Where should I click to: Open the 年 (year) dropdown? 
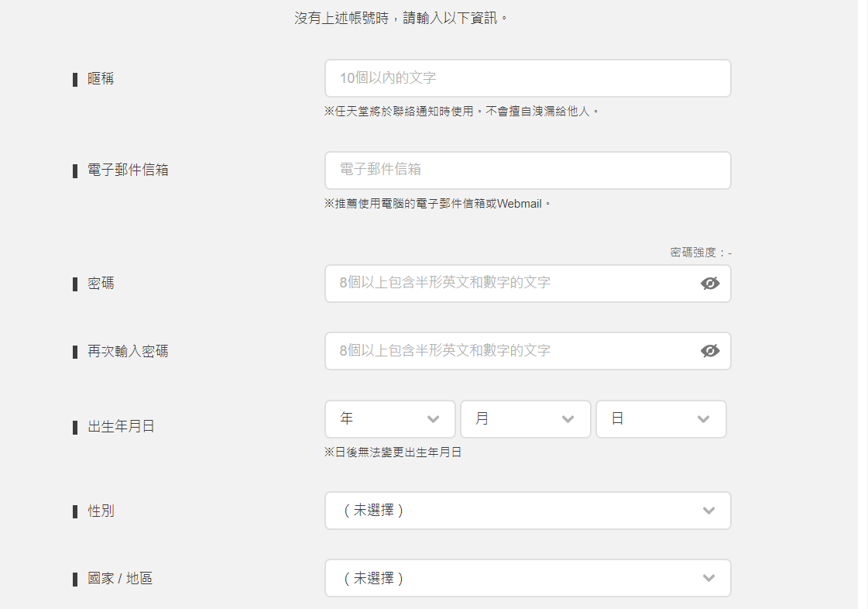click(x=389, y=418)
